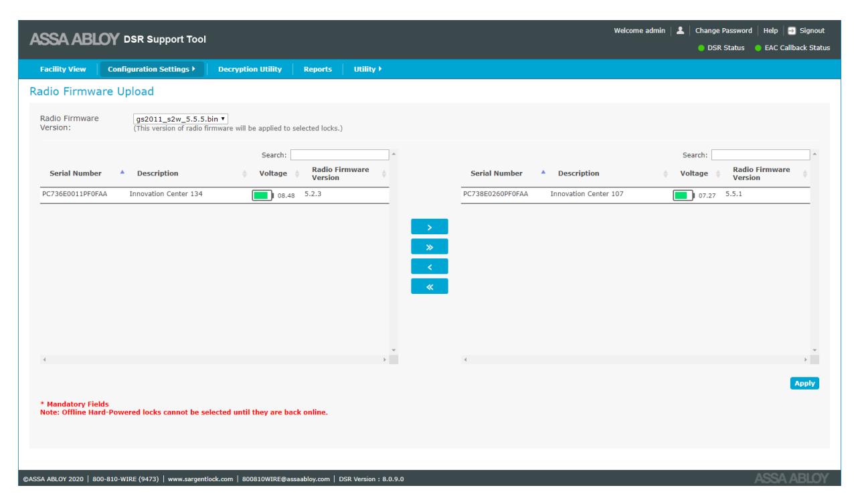This screenshot has height=504, width=862.
Task: Click the EAC Callback Status label
Action: 798,48
